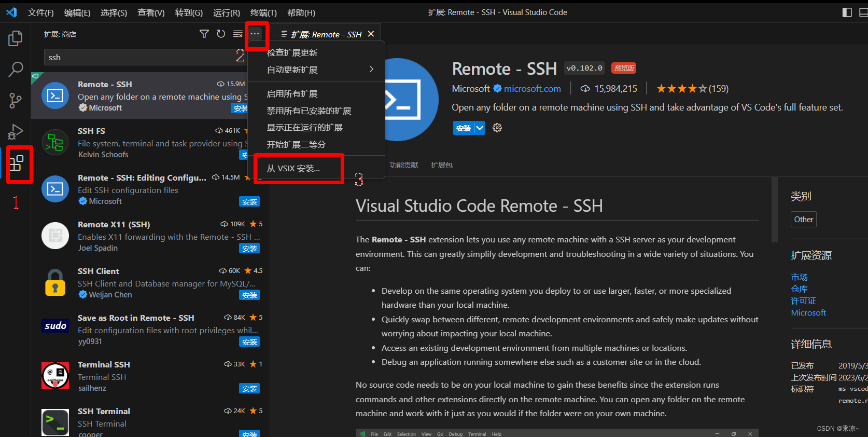Expand the auto update extensions submenu

316,70
